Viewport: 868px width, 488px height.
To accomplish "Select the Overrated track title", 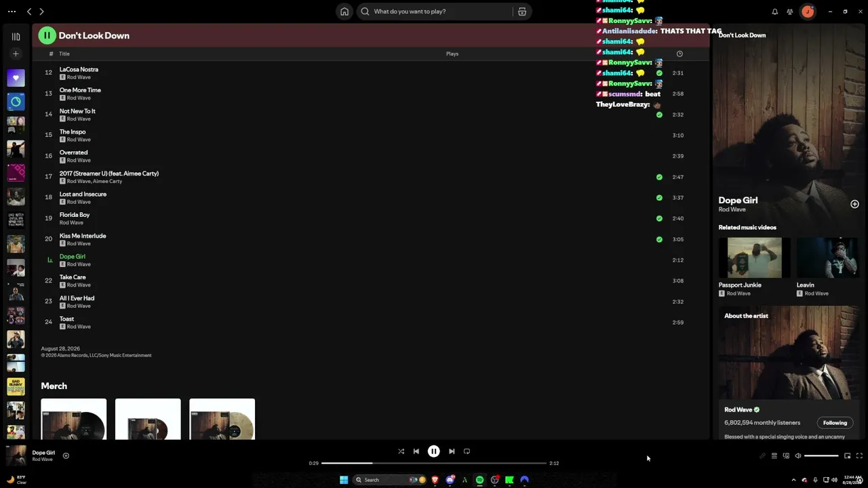I will (x=73, y=152).
